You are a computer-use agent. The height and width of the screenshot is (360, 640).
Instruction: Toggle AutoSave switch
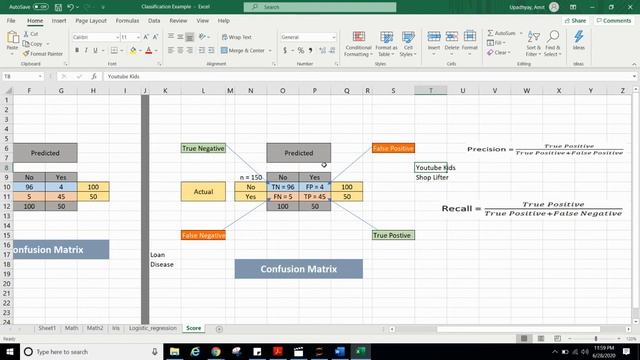click(40, 7)
